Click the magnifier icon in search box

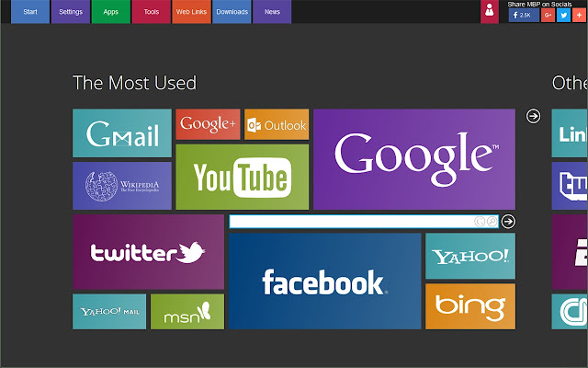[x=492, y=221]
